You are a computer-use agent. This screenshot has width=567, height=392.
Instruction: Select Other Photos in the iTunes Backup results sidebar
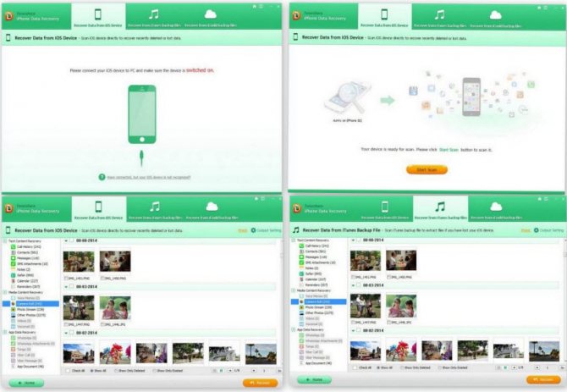tap(317, 312)
